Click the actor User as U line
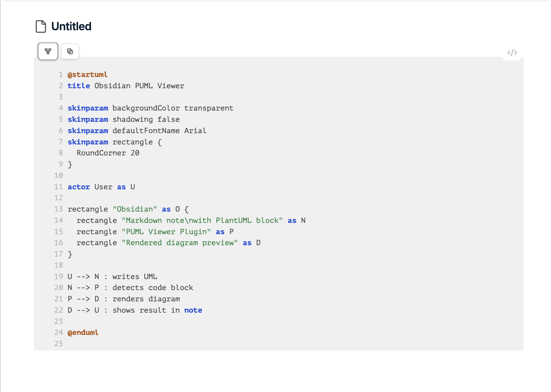The image size is (551, 392). (101, 187)
